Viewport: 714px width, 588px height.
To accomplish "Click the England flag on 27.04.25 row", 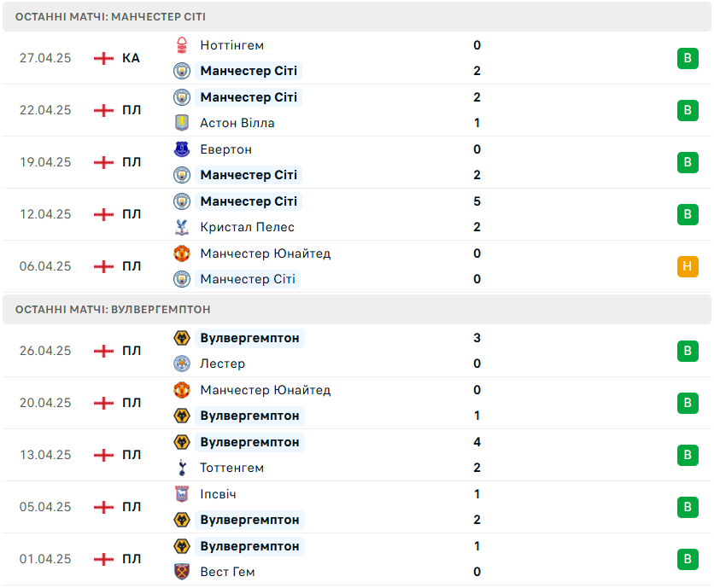I will pos(103,58).
